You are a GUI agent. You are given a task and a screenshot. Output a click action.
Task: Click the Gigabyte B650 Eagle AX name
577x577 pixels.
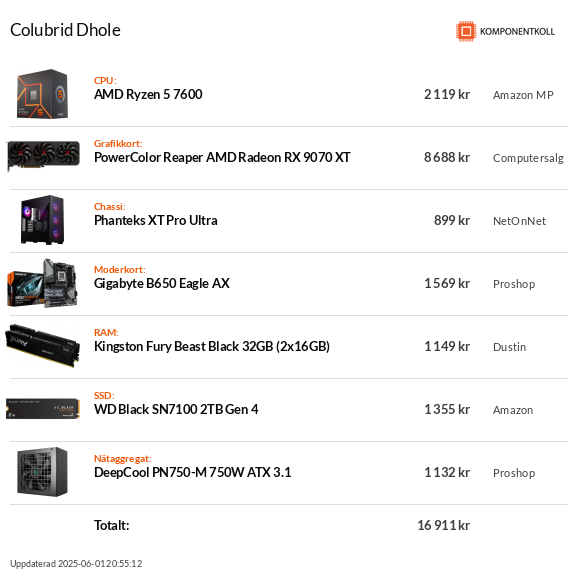(162, 284)
